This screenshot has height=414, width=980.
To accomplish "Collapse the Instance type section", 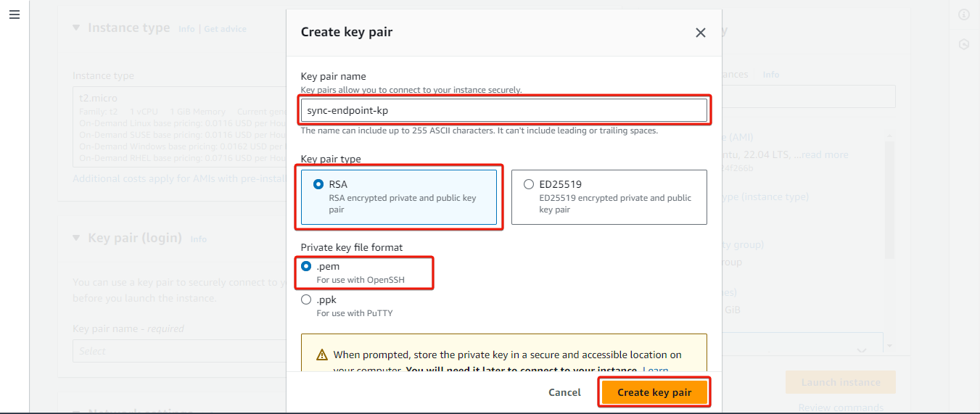I will 77,28.
